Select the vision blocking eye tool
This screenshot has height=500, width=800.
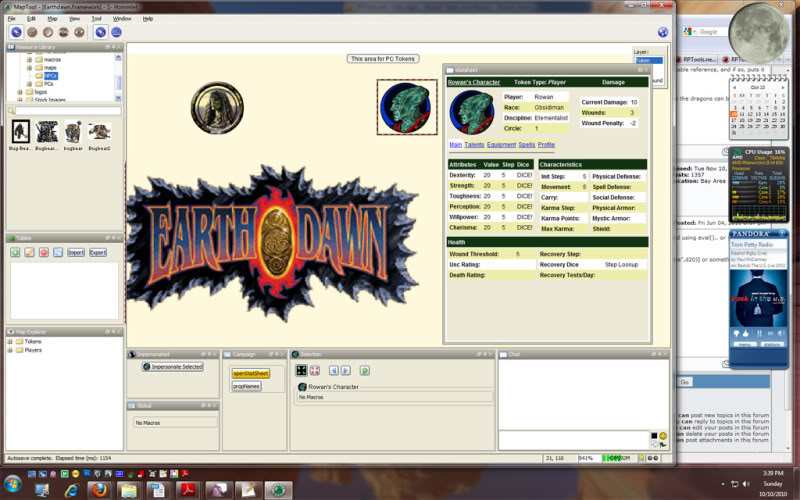pos(79,32)
